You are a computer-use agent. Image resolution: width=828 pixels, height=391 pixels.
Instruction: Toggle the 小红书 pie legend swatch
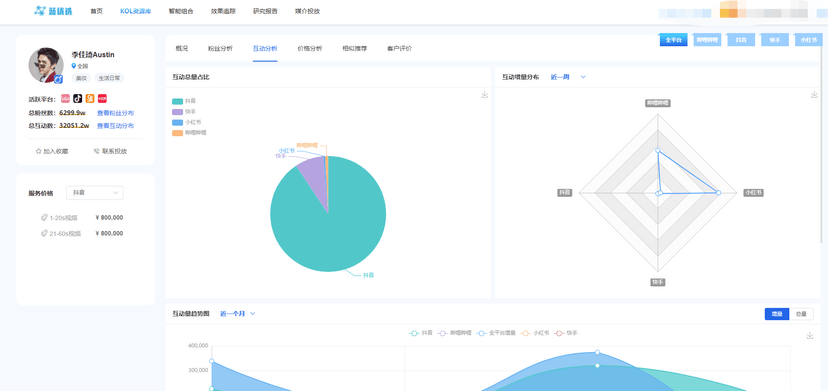pos(178,122)
